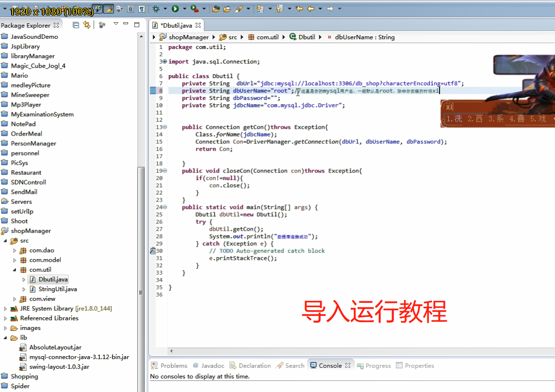Collapse com.util package in tree
This screenshot has height=392, width=555.
point(15,270)
